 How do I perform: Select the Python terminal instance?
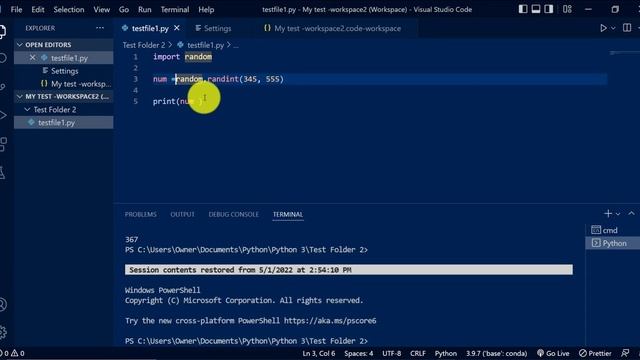coord(613,243)
